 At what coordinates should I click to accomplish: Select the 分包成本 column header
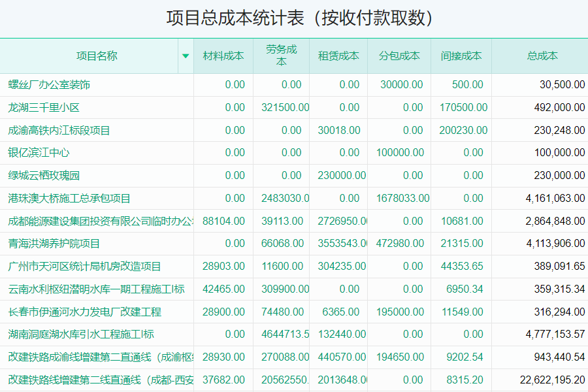click(399, 56)
